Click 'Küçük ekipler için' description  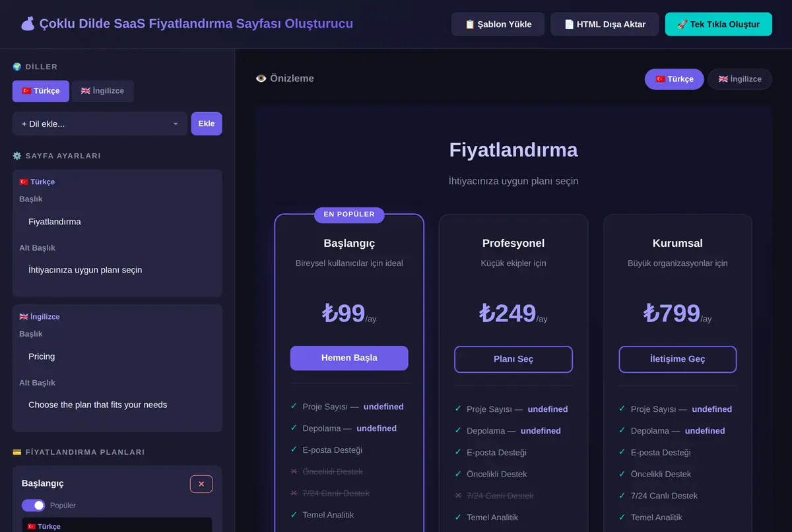(513, 263)
